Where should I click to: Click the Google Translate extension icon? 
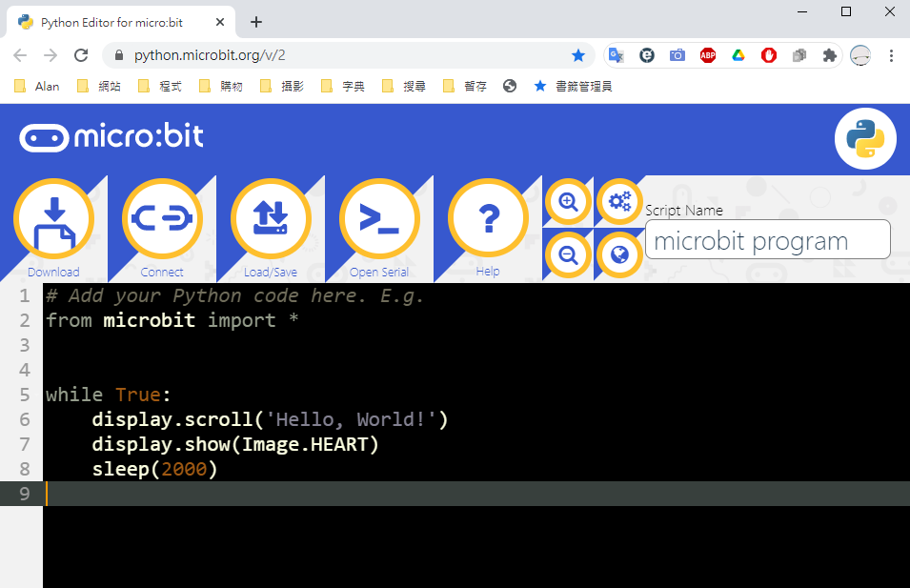617,55
